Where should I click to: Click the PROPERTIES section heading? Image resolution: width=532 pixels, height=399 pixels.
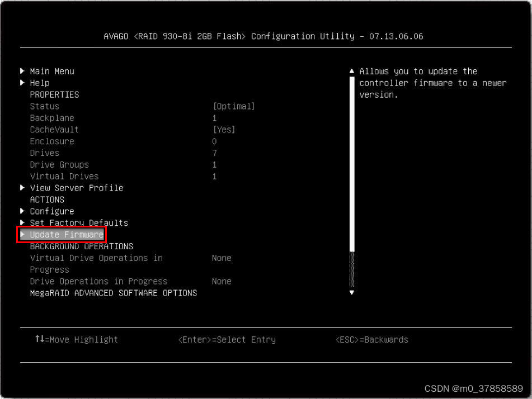54,94
